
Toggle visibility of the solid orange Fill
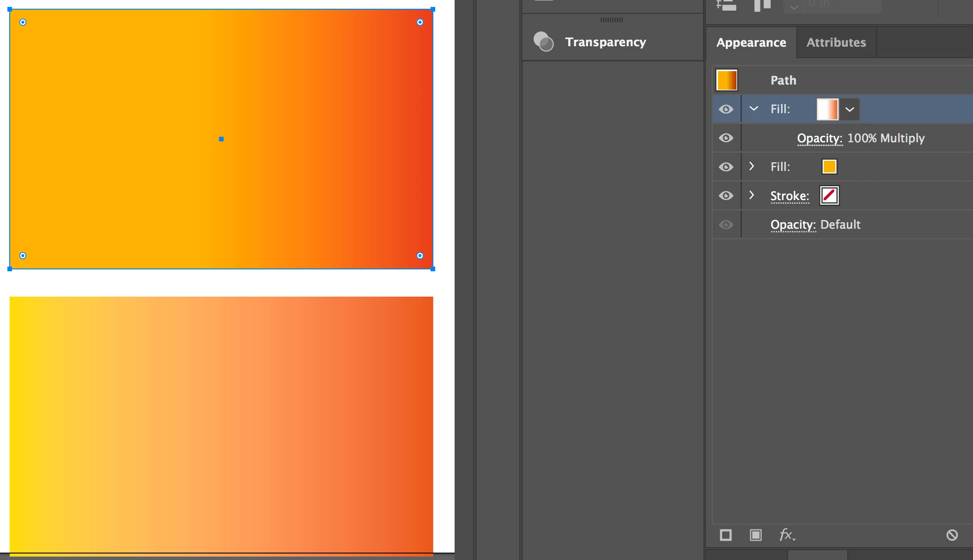point(726,167)
